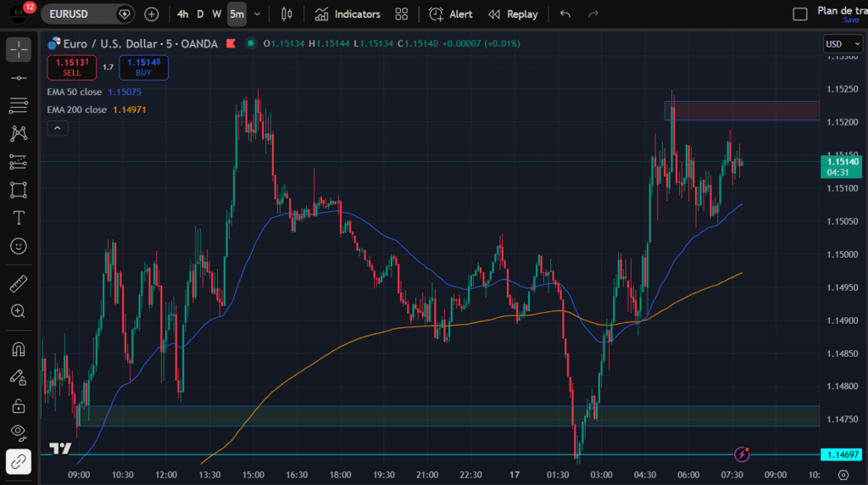Click the TradingView logo on chart
Image resolution: width=868 pixels, height=485 pixels.
point(60,449)
